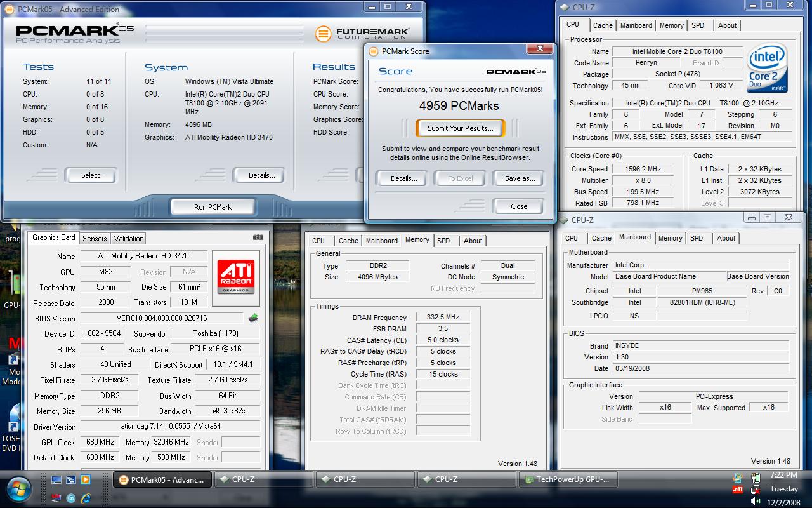Open Memory tab in the processor CPU-Z window
The height and width of the screenshot is (508, 812).
(671, 25)
